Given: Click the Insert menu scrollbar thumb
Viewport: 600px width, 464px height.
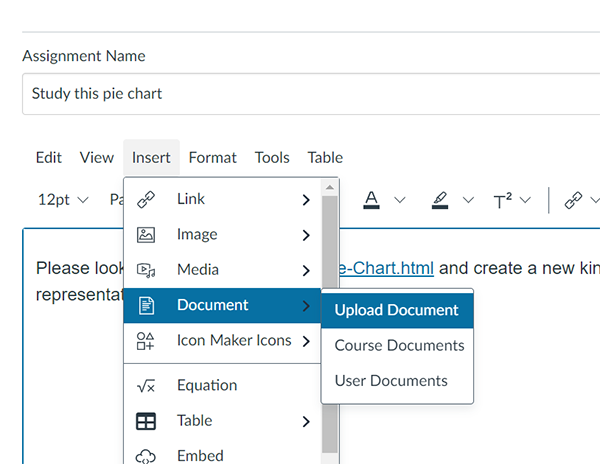Looking at the screenshot, I should 329,324.
